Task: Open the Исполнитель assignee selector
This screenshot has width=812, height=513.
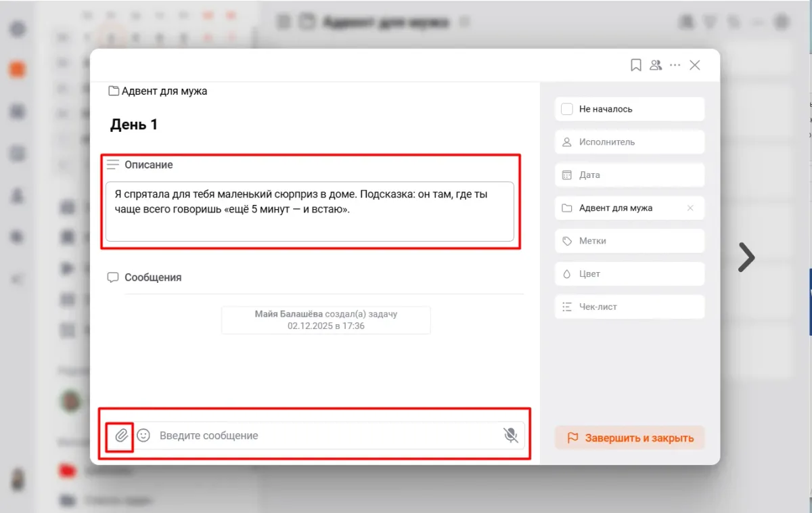Action: [x=629, y=142]
